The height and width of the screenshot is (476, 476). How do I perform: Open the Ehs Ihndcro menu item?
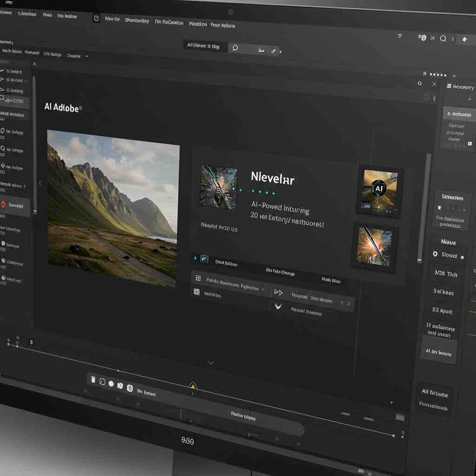pos(67,16)
